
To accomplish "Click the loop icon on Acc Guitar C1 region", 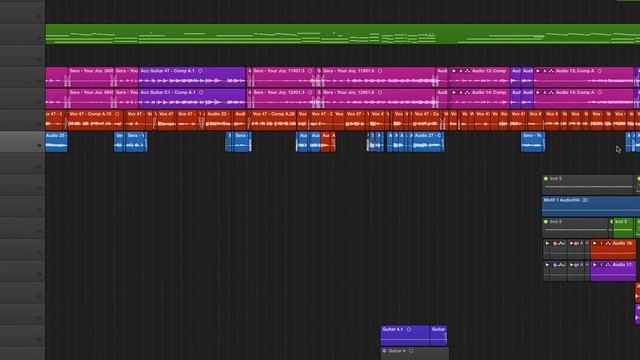I will 201,93.
